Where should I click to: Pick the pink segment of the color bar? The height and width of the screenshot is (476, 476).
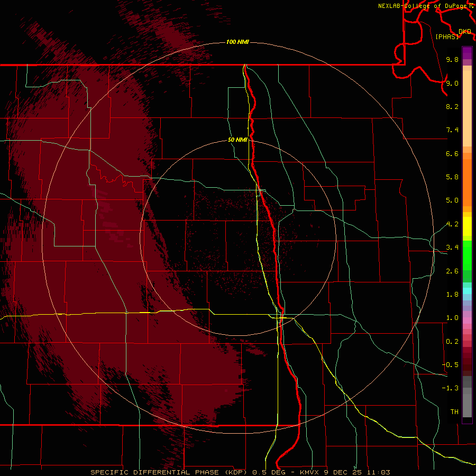467,321
